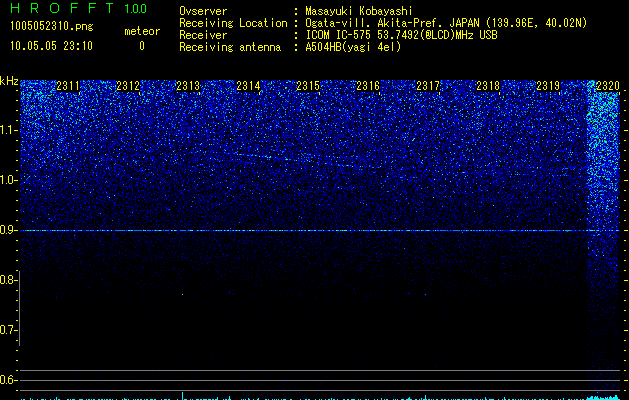Click the 'Receiving Location' label

(x=233, y=23)
